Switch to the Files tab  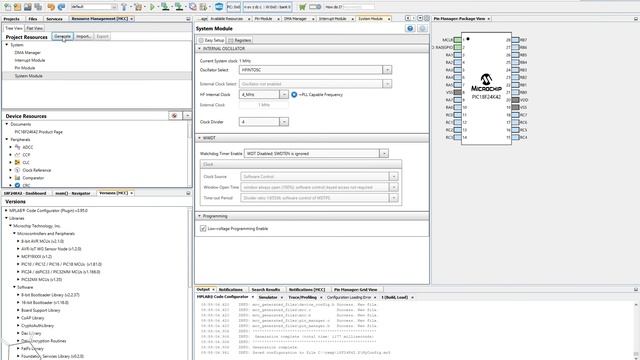point(33,19)
